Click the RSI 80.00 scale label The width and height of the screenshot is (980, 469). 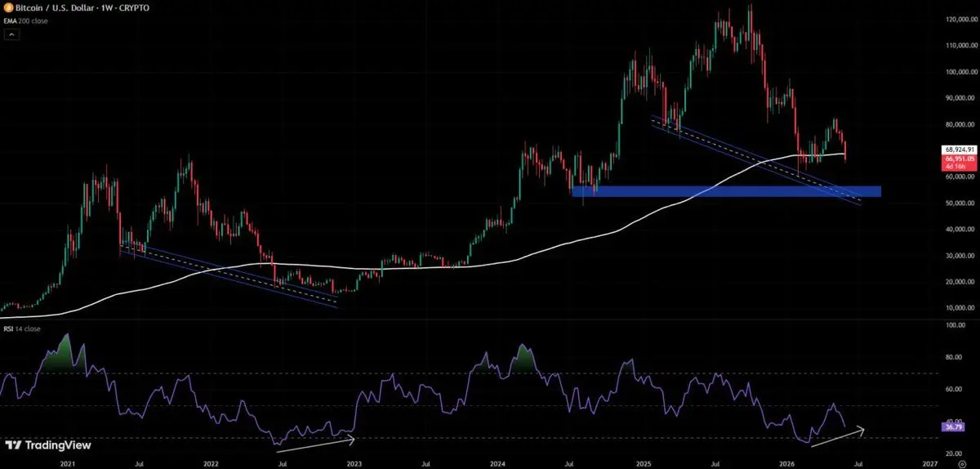coord(952,357)
